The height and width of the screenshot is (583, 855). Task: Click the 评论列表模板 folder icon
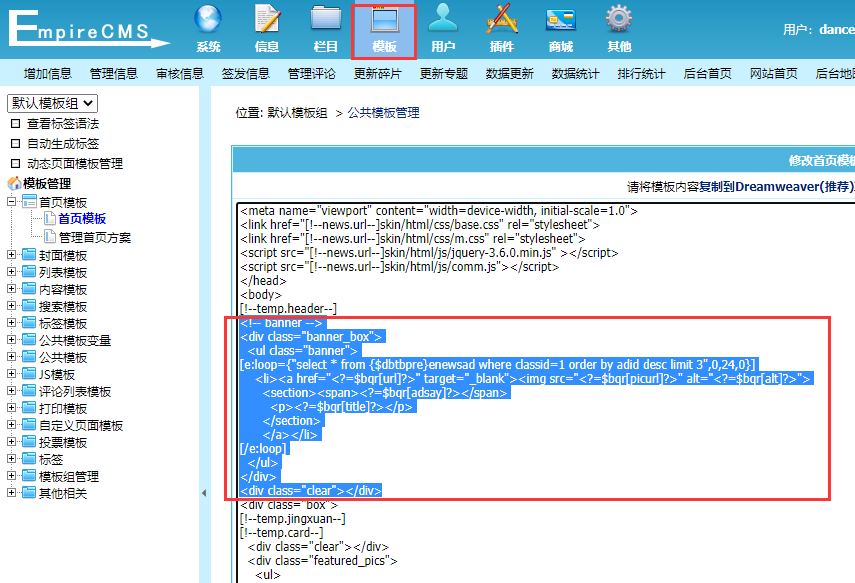(x=29, y=390)
